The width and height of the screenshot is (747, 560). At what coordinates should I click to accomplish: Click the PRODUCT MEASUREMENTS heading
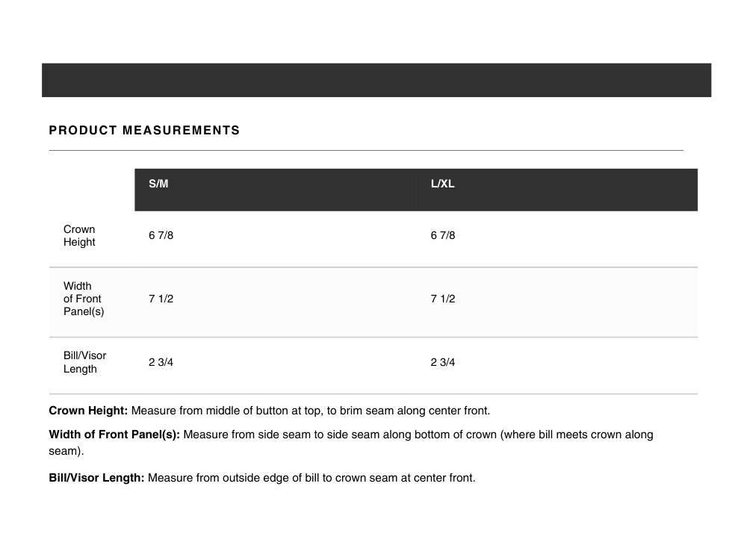[144, 131]
